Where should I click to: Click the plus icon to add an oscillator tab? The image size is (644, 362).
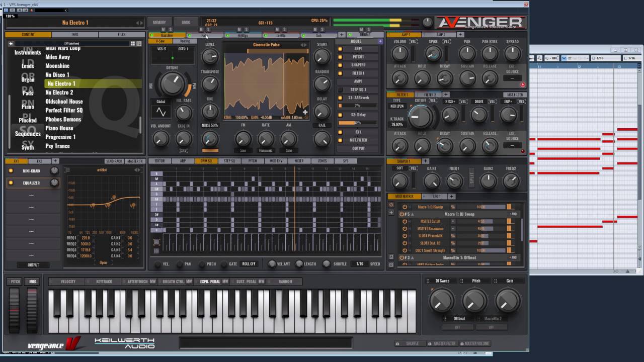342,35
